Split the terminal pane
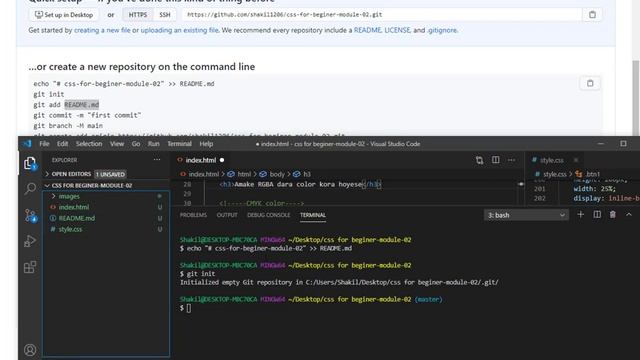The image size is (640, 360). [597, 215]
